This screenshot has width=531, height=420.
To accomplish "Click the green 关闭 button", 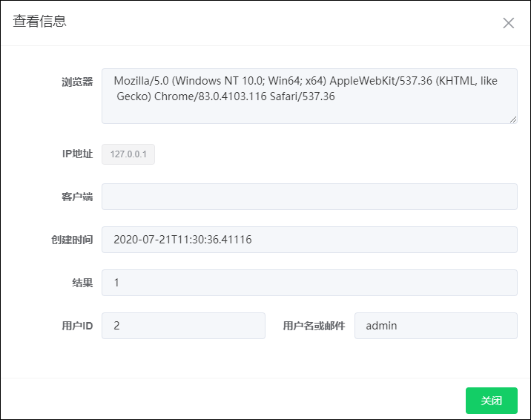I will coord(492,401).
